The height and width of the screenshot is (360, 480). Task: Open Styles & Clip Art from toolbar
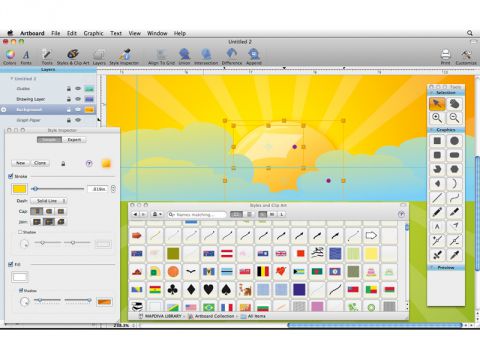tap(73, 57)
